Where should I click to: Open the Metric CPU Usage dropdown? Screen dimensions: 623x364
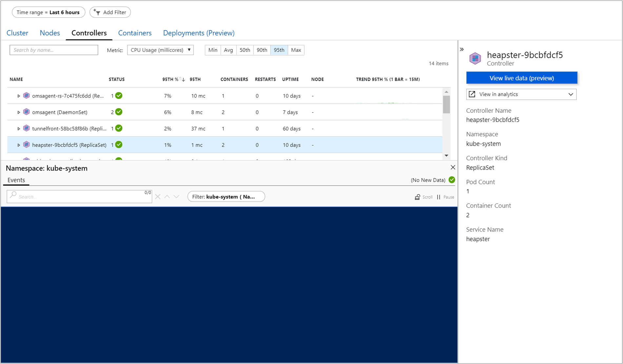(160, 50)
